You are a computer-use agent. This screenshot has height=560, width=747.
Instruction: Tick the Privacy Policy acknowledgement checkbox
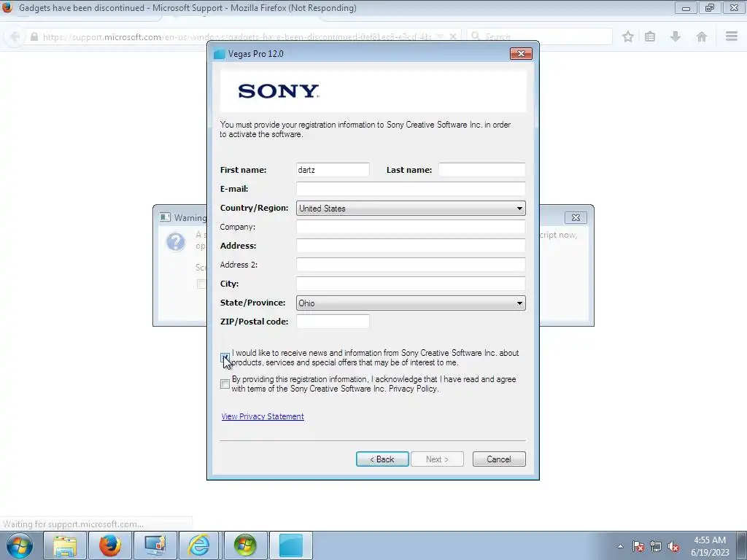tap(225, 384)
